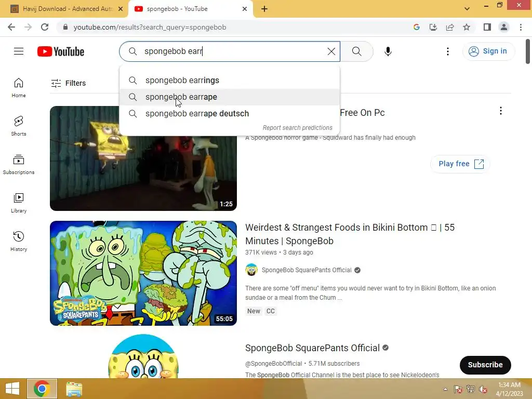Reload the YouTube page
Screen dimensions: 532x399
pyautogui.click(x=45, y=27)
